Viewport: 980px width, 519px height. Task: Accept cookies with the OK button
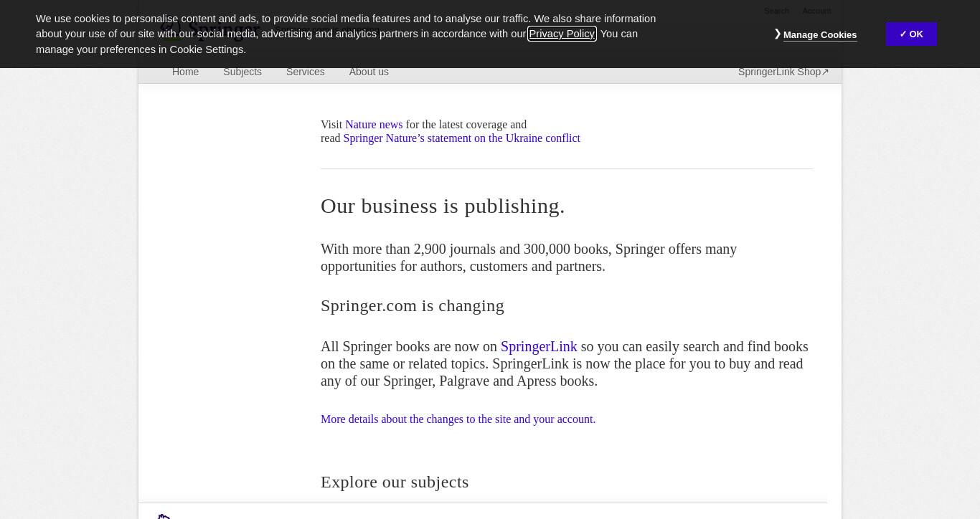pos(911,34)
